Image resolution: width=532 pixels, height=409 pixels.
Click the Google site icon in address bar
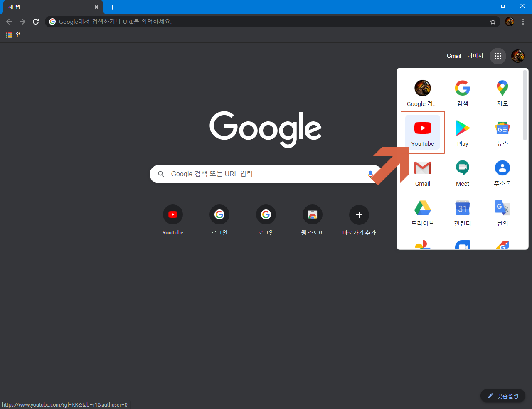click(52, 22)
